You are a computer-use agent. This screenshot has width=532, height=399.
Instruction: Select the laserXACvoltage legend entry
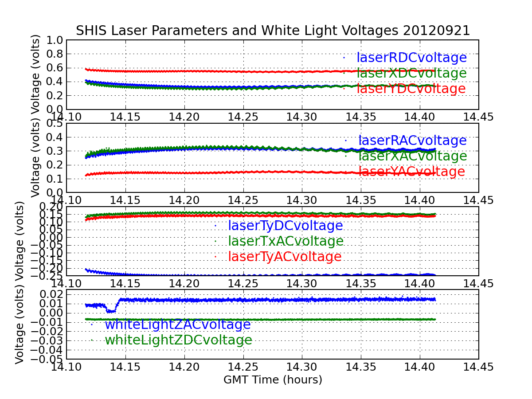(x=412, y=156)
